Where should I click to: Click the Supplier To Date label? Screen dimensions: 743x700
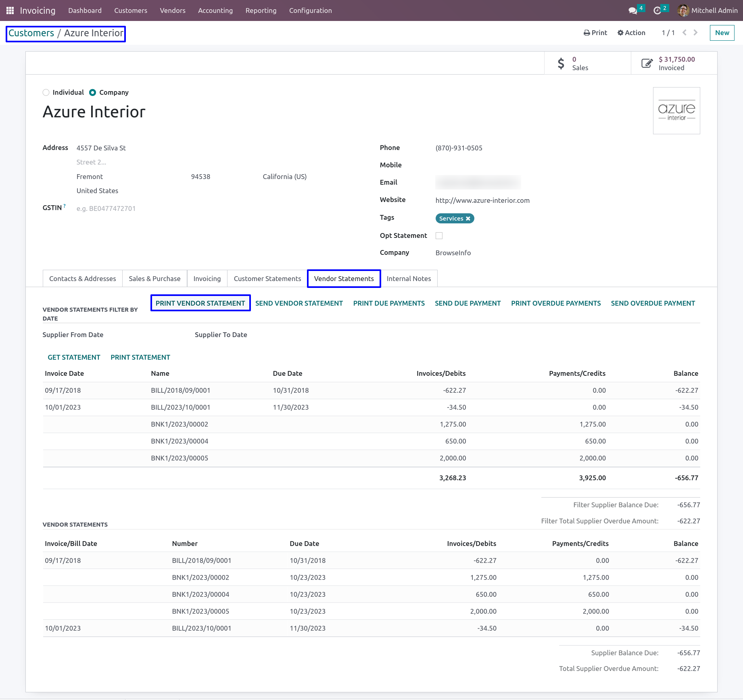click(x=221, y=335)
